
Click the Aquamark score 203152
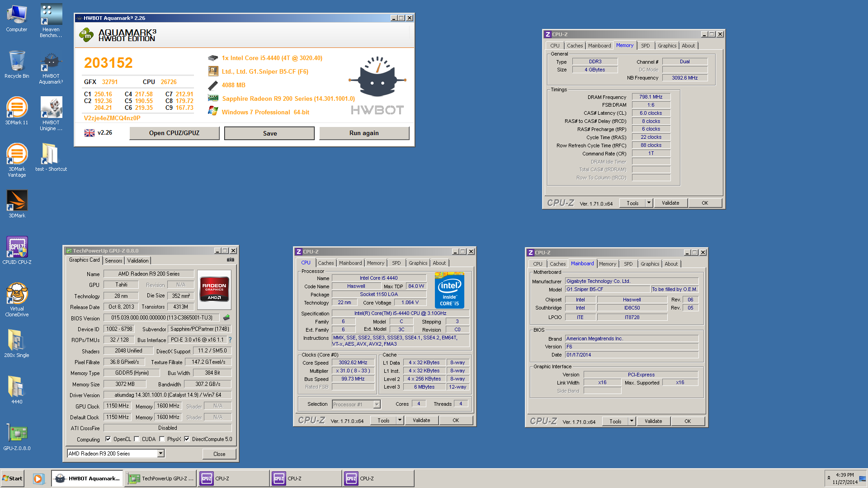point(108,63)
